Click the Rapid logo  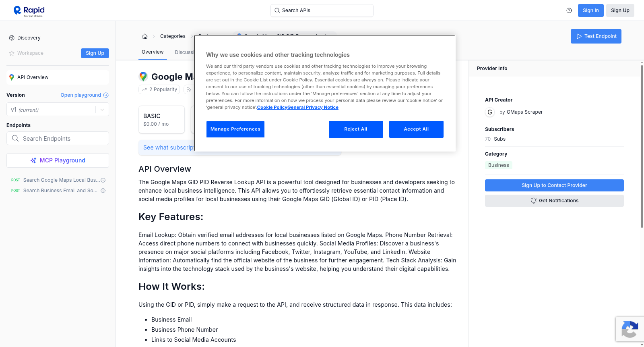pos(29,11)
